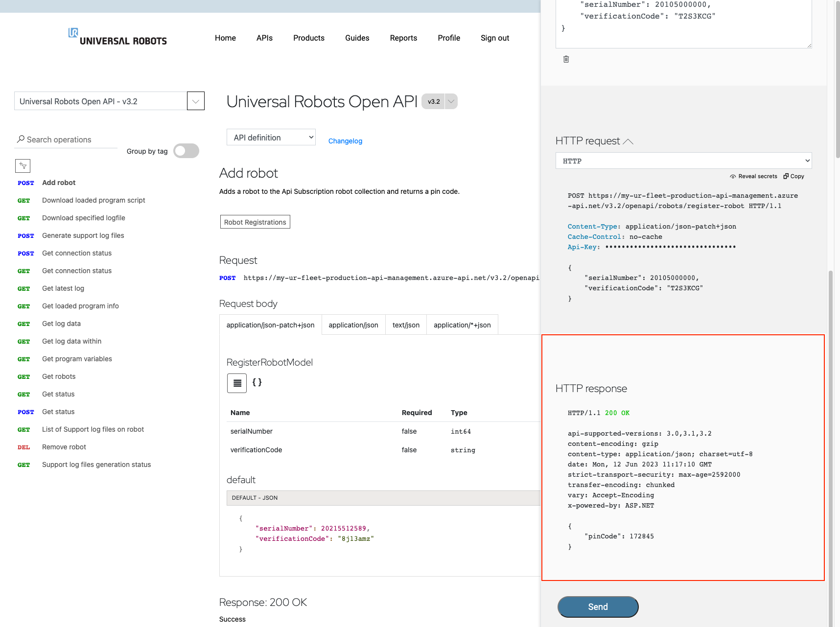Select text/json tab
The width and height of the screenshot is (840, 627).
click(406, 325)
